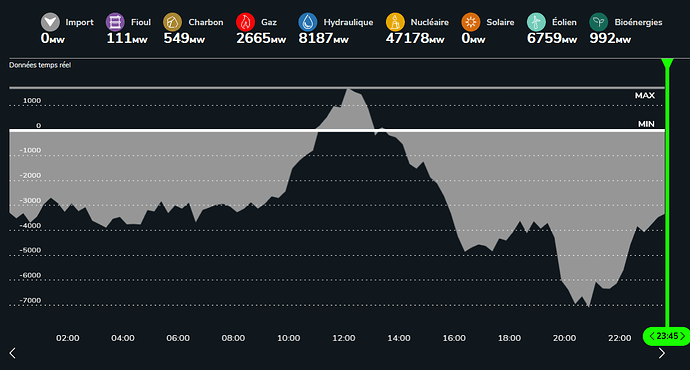
Task: Click the 16:00 time axis label
Action: click(x=454, y=338)
